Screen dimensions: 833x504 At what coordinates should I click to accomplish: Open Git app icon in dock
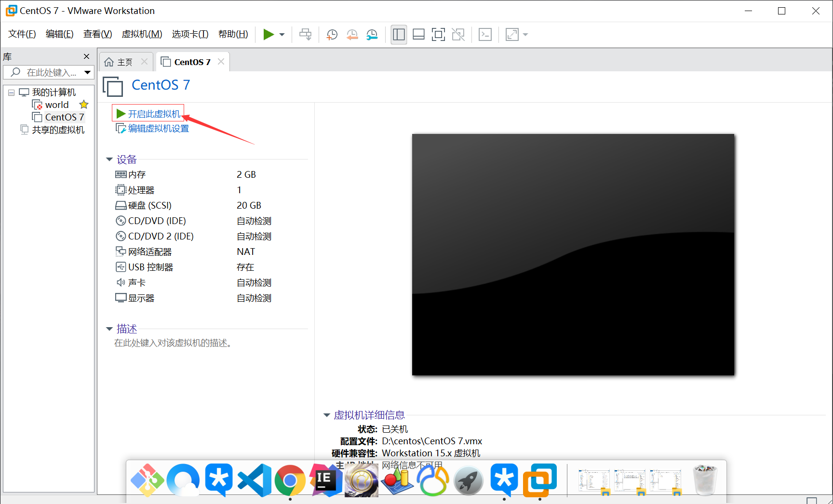148,480
